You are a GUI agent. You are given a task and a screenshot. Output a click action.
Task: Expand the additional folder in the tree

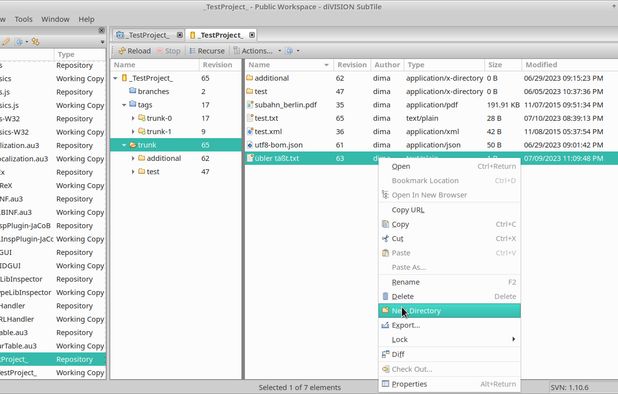(133, 158)
